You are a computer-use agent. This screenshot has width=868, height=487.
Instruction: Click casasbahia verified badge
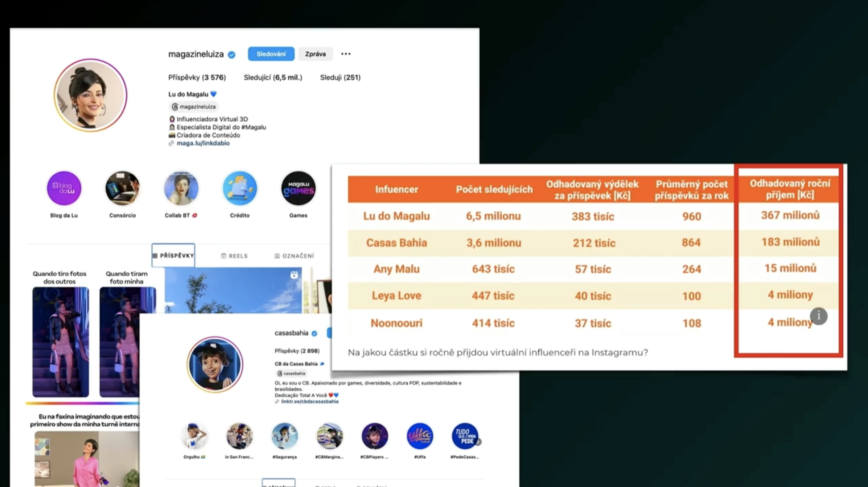tap(314, 333)
